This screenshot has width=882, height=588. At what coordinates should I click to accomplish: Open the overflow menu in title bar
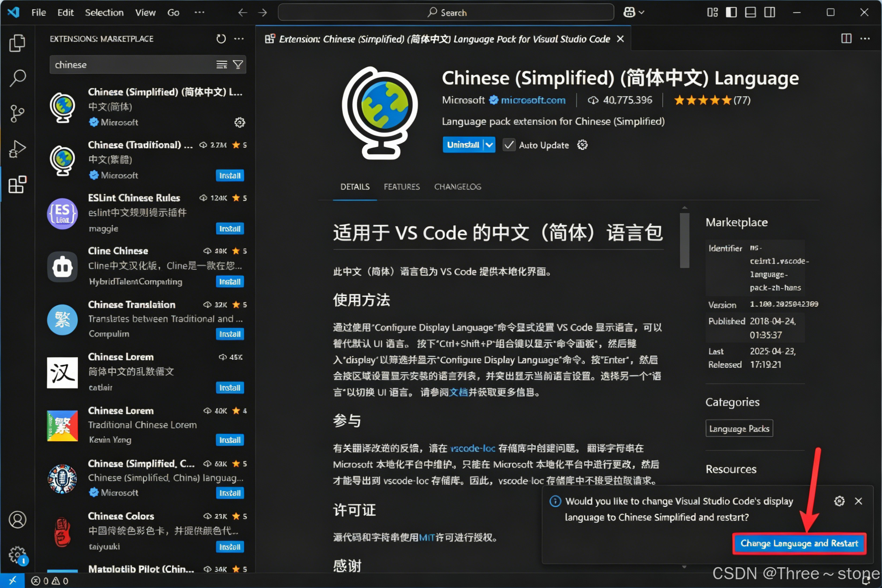[x=199, y=12]
